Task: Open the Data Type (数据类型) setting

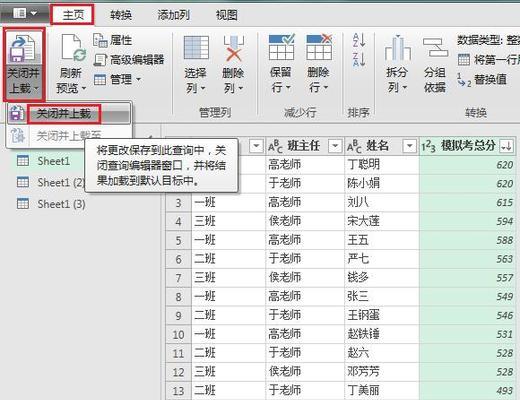Action: (x=488, y=40)
